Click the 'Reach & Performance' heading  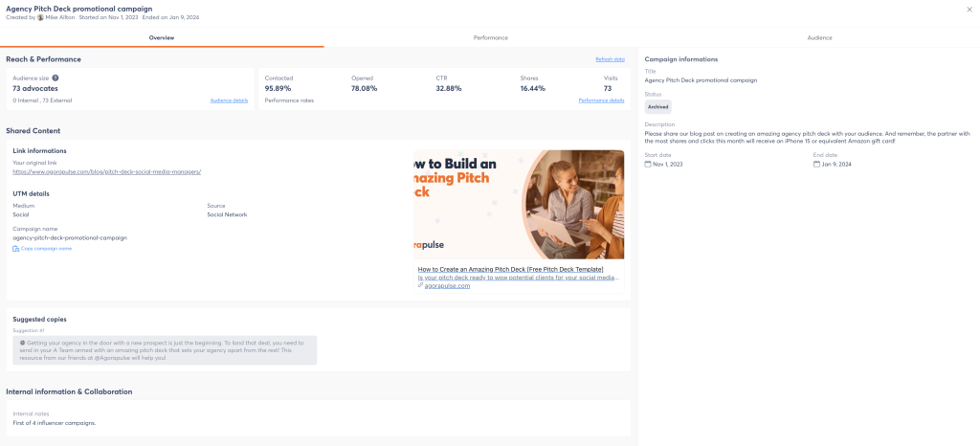click(43, 59)
